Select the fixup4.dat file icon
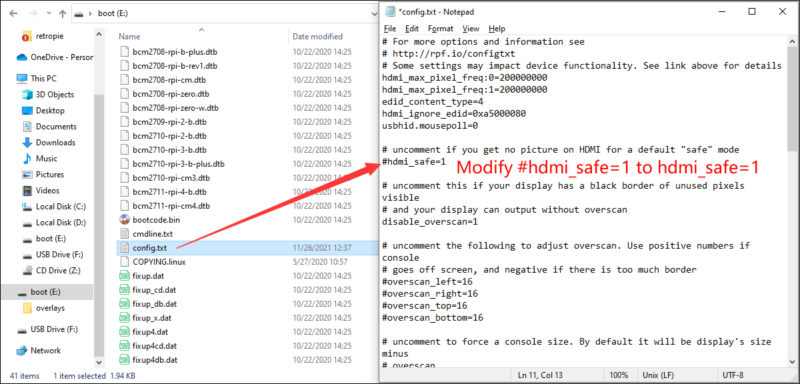The height and width of the screenshot is (384, 800). (124, 331)
